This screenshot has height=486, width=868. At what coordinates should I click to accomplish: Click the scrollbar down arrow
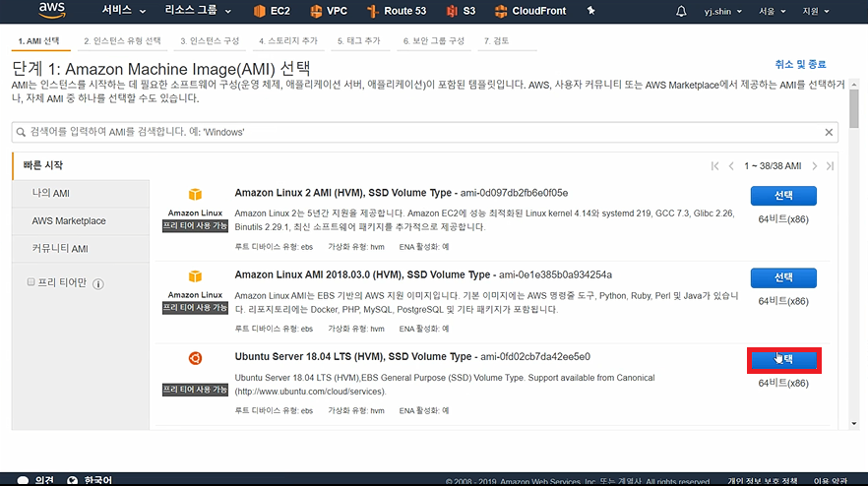pos(854,424)
